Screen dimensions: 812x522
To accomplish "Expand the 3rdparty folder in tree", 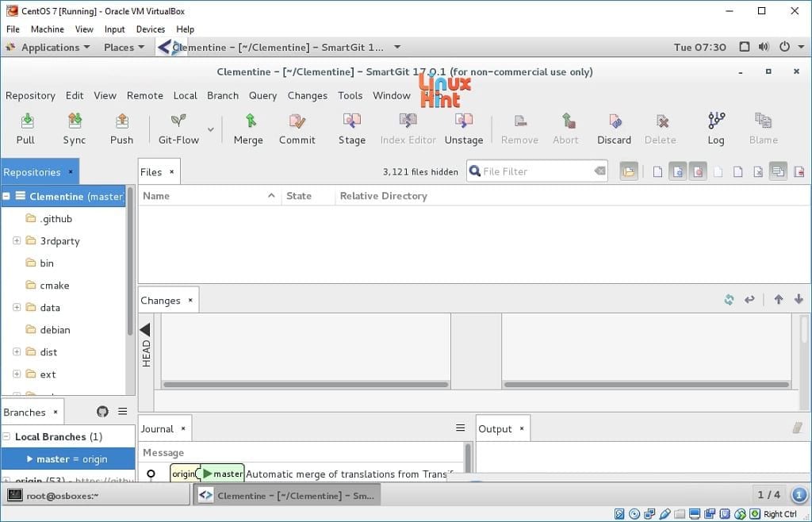I will click(17, 241).
